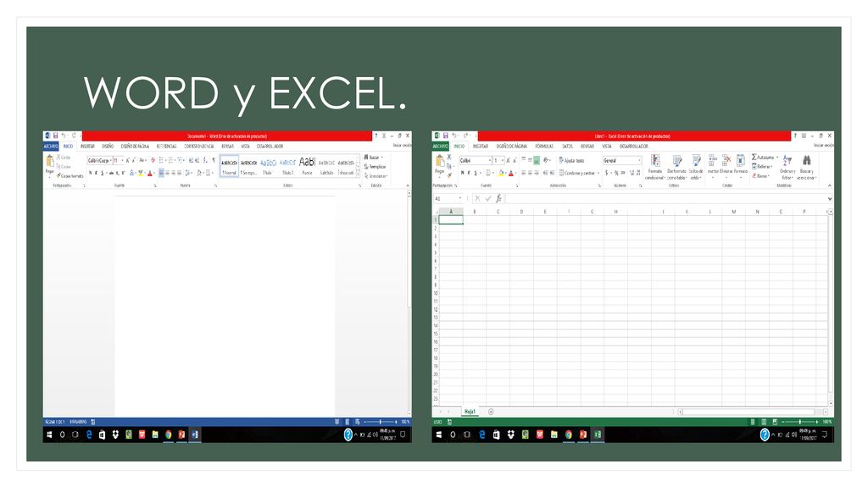868x488 pixels.
Task: Click the Chrome taskbar icon under Excel
Action: pyautogui.click(x=568, y=435)
